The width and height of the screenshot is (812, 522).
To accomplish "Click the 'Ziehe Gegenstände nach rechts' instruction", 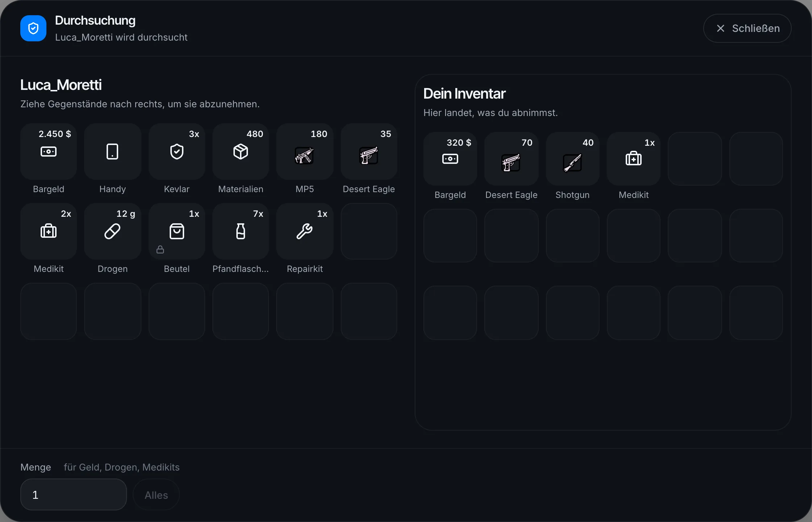I will click(140, 104).
